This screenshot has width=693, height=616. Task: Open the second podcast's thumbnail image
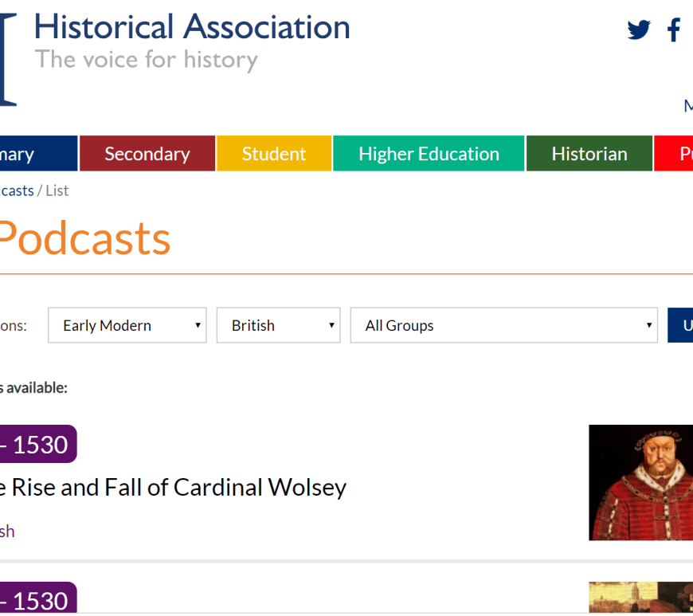pyautogui.click(x=640, y=597)
